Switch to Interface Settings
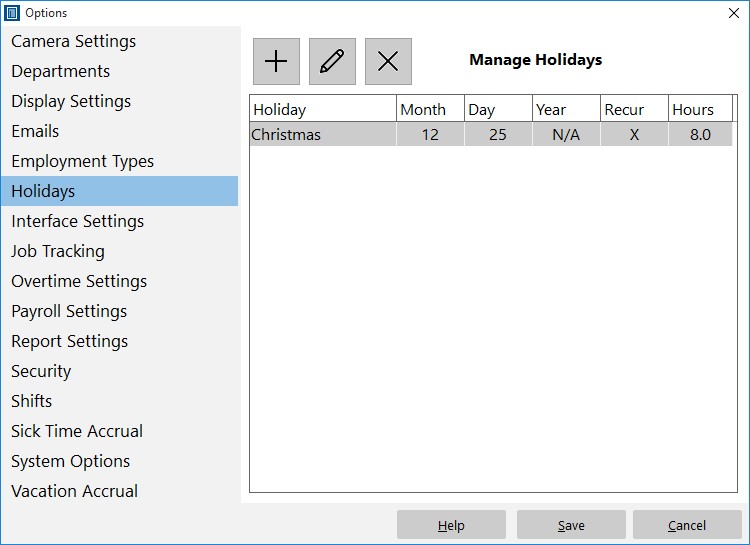This screenshot has height=545, width=750. [77, 221]
